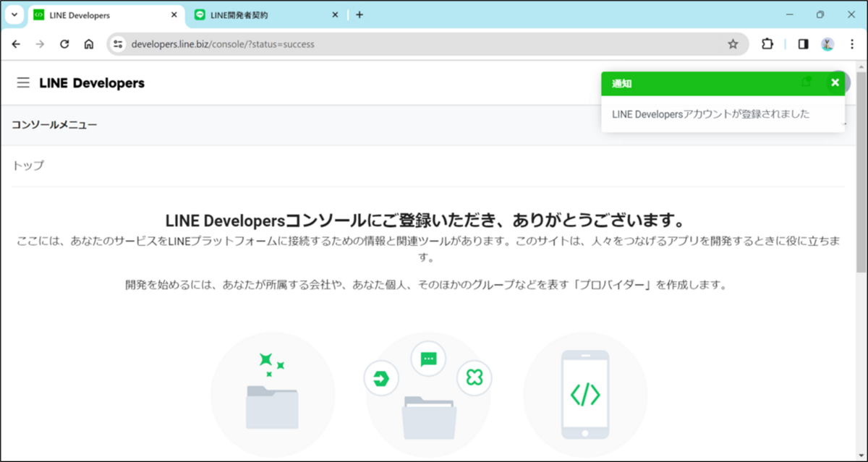This screenshot has height=462, width=868.
Task: Open a new browser tab
Action: (x=359, y=14)
